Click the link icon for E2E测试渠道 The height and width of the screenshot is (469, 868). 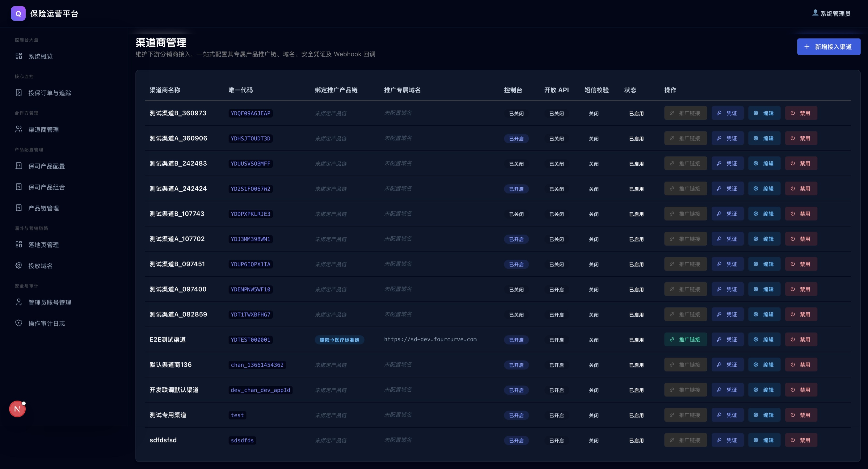672,339
